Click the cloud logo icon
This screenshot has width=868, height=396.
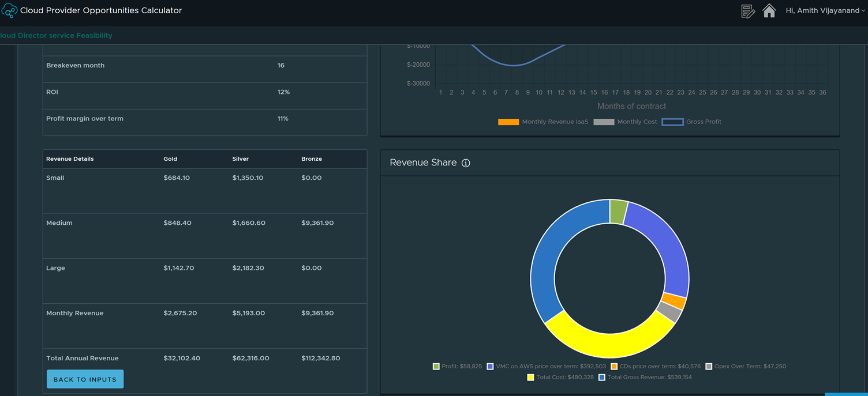(9, 10)
